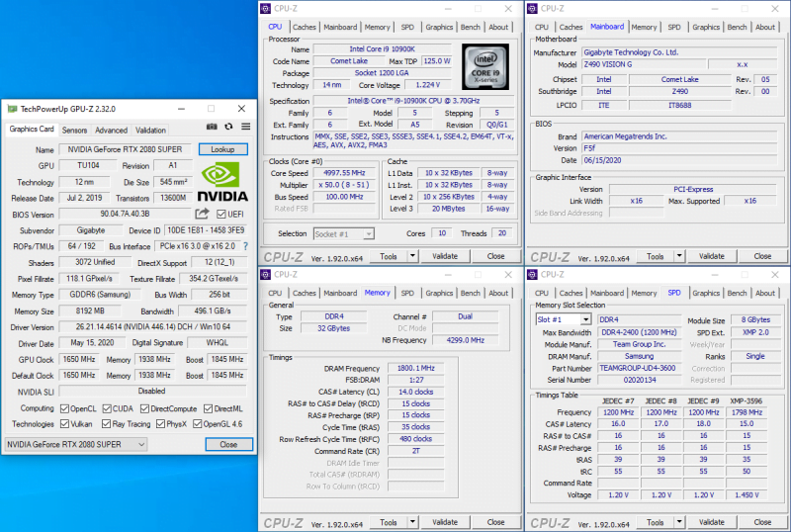Click Tools button in Mainboard window
The height and width of the screenshot is (532, 791).
click(x=656, y=256)
